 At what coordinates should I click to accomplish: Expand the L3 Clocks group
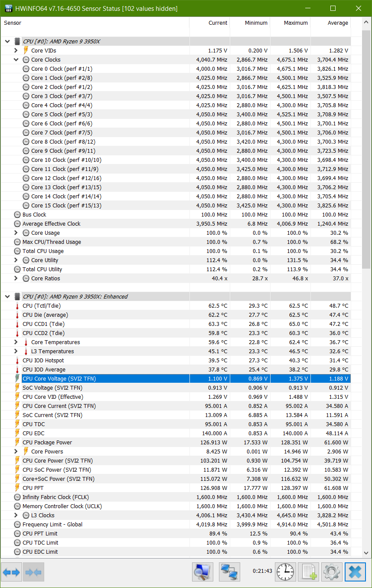pos(16,516)
